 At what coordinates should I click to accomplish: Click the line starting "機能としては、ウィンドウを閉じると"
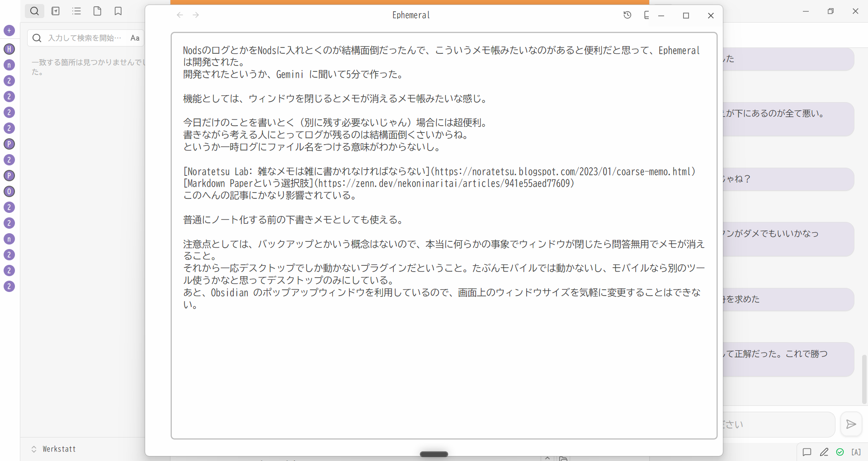(335, 99)
